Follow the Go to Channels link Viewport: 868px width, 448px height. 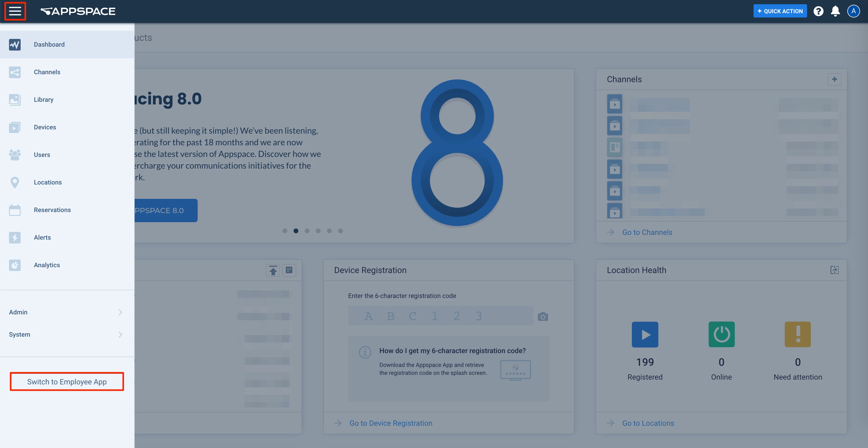coord(647,232)
